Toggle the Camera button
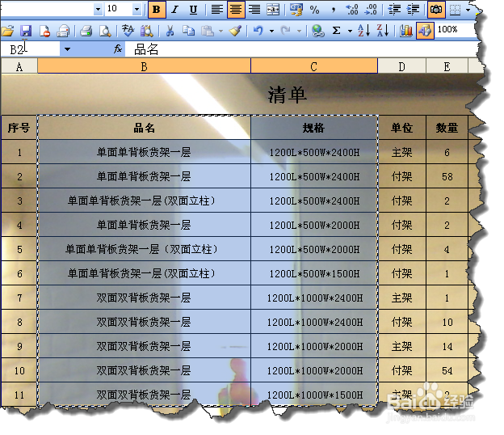The height and width of the screenshot is (435, 504). pyautogui.click(x=436, y=10)
